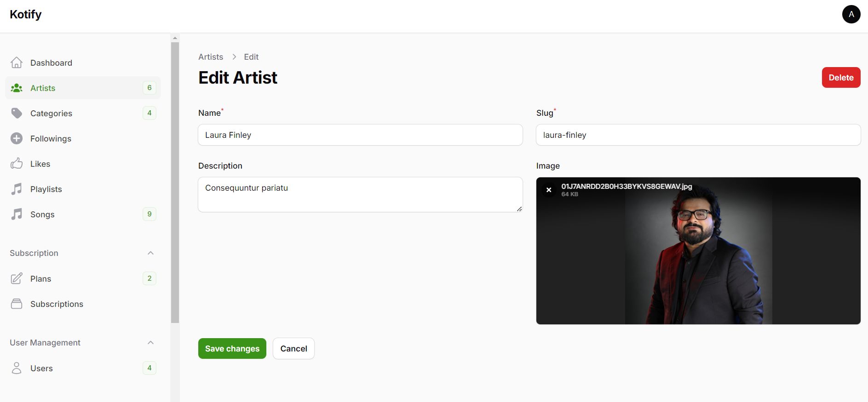Screen dimensions: 868x402
Task: Click the User Management section label
Action: tap(45, 343)
